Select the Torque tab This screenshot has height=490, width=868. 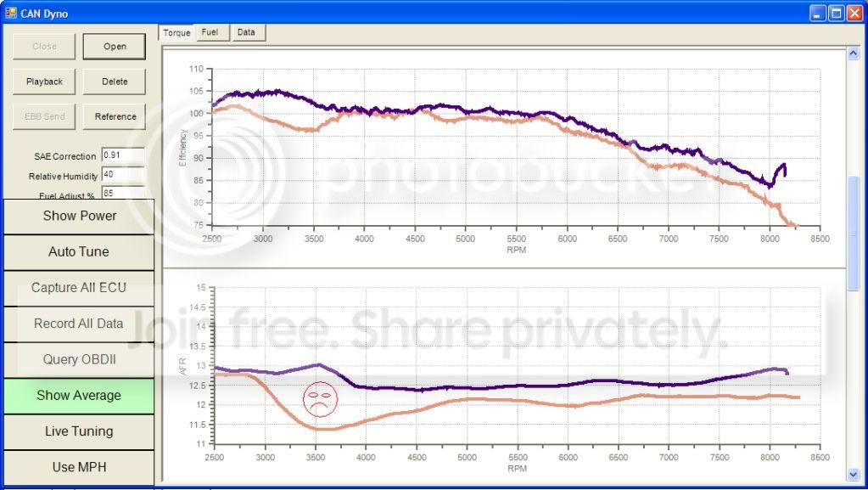pos(176,33)
